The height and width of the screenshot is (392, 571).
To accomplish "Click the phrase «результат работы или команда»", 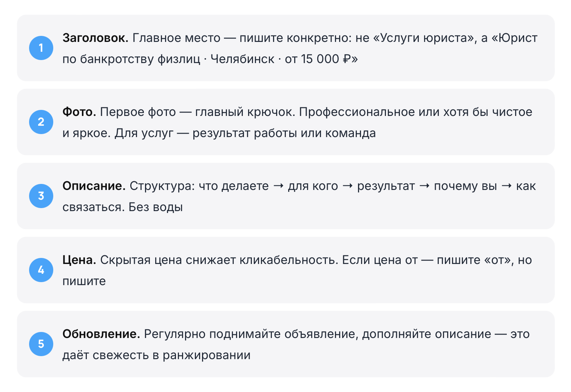I will [x=284, y=133].
